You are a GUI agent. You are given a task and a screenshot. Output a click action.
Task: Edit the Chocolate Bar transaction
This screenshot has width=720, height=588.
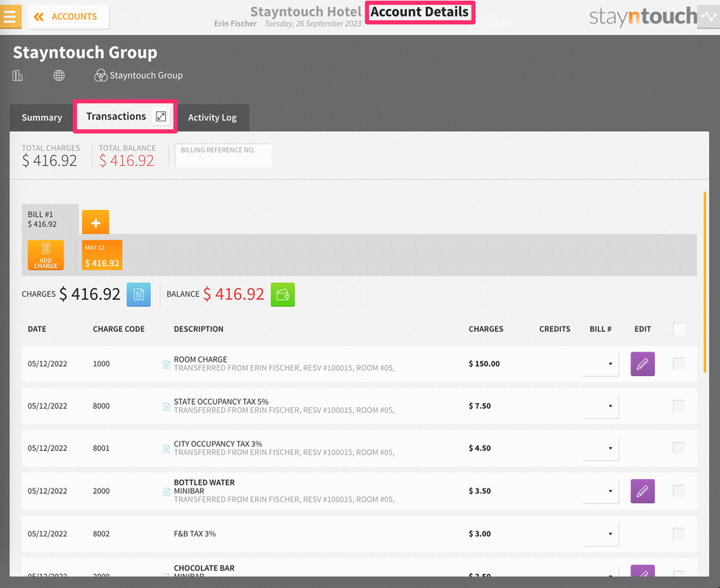(643, 571)
